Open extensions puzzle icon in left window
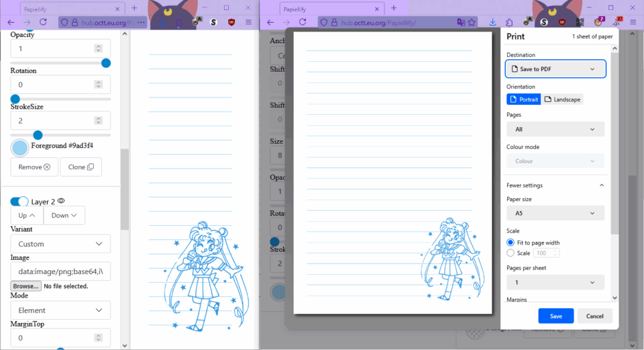 tap(178, 22)
